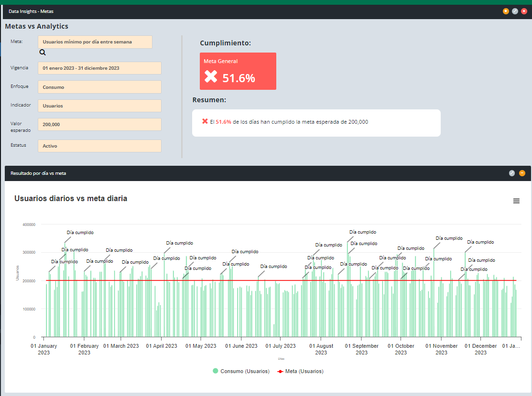Screen dimensions: 532x396
Task: Click the white X icon in Meta General
Action: 211,77
